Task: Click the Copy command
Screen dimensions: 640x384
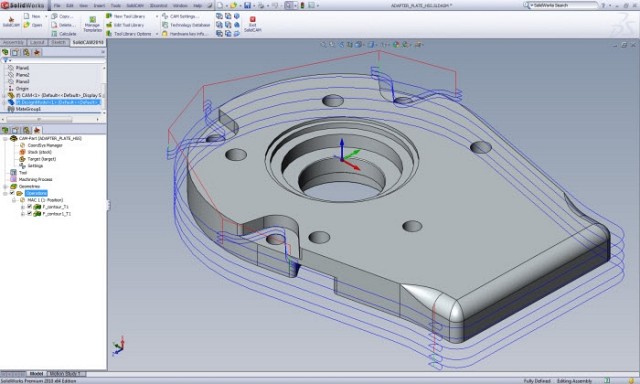Action: [x=62, y=16]
